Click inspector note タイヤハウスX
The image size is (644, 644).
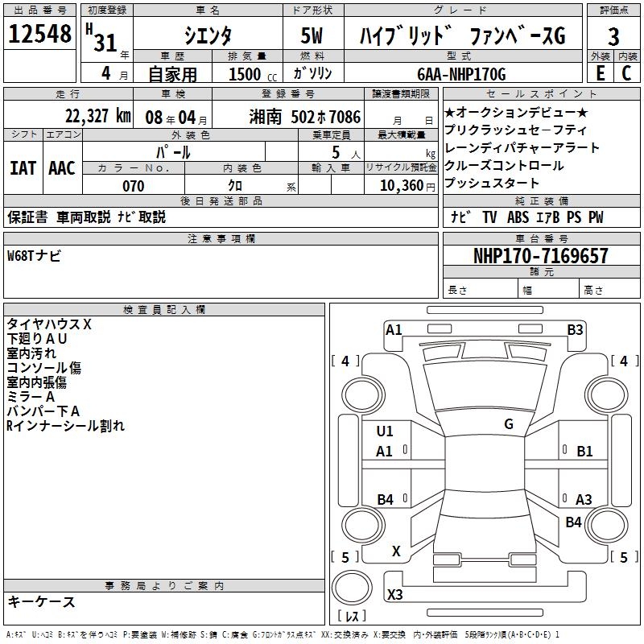[x=49, y=324]
